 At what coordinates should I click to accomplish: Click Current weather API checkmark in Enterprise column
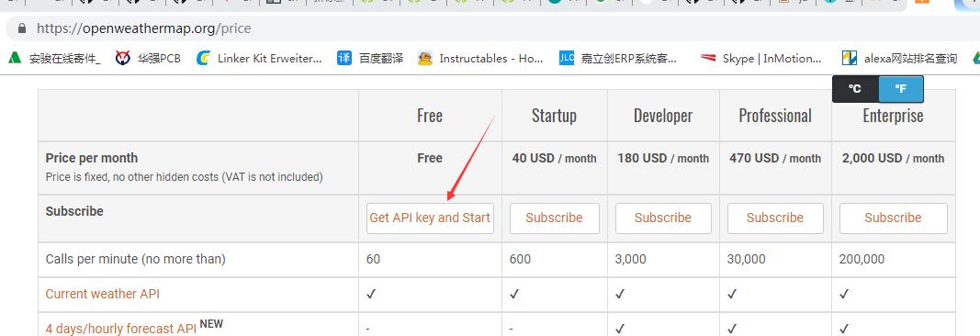tap(844, 294)
